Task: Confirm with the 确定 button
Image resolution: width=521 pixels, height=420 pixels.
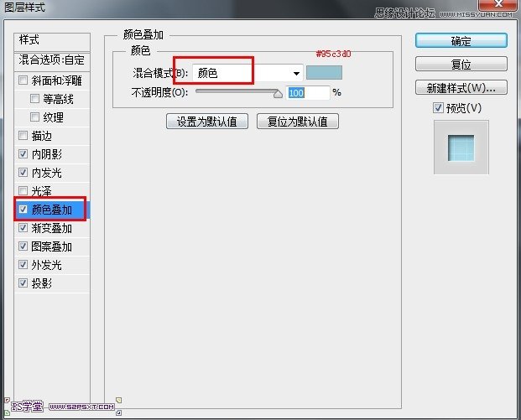Action: pyautogui.click(x=461, y=41)
